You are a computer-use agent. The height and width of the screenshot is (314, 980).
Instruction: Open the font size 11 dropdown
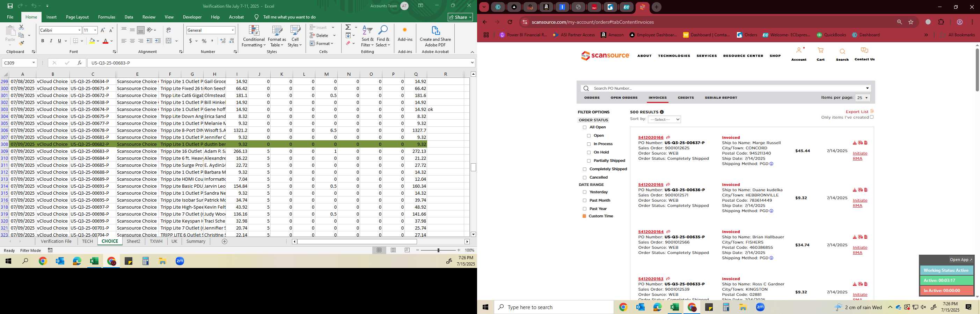pos(95,30)
